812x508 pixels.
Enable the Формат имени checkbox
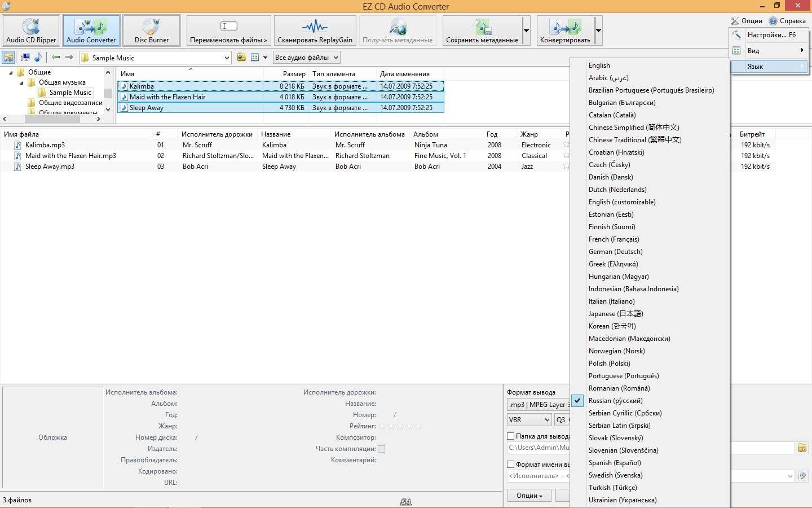510,465
